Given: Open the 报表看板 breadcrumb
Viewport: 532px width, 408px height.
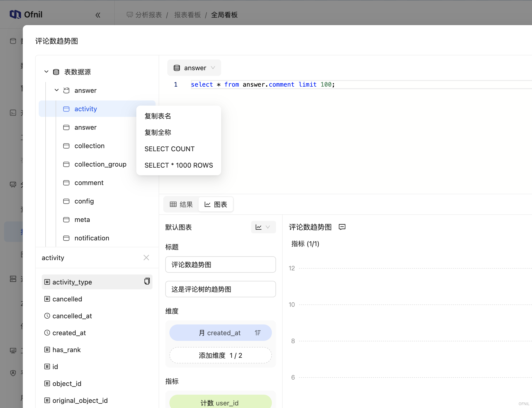Looking at the screenshot, I should coord(188,15).
